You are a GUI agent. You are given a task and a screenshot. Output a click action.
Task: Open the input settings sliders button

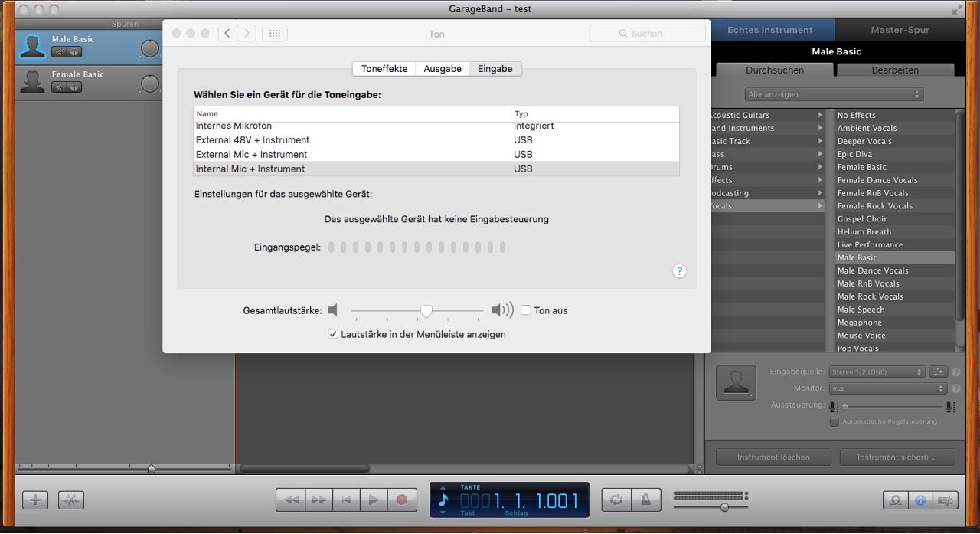(x=939, y=372)
